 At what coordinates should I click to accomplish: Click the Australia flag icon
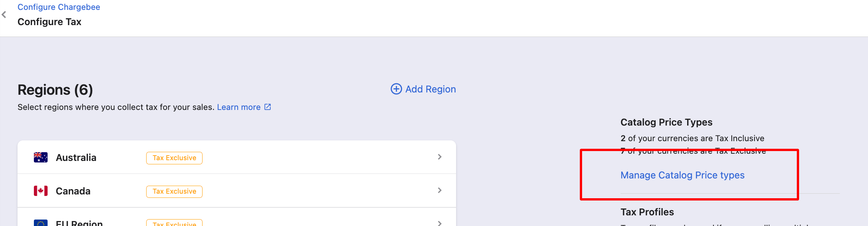(x=41, y=158)
